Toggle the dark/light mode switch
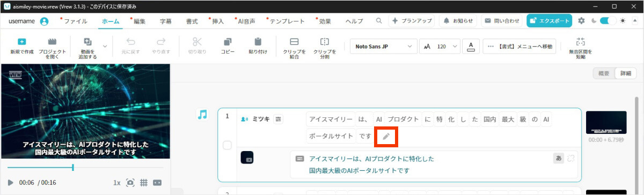 [608, 21]
